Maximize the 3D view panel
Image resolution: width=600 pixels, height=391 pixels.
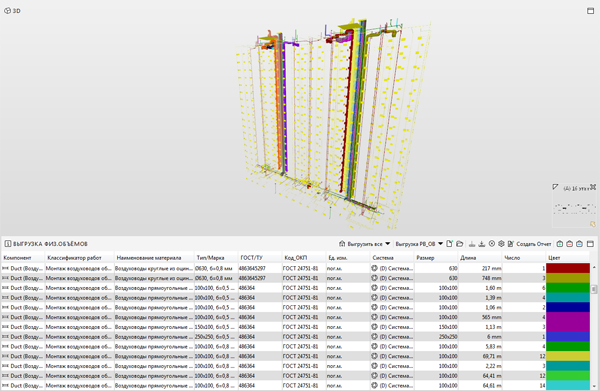pos(590,11)
